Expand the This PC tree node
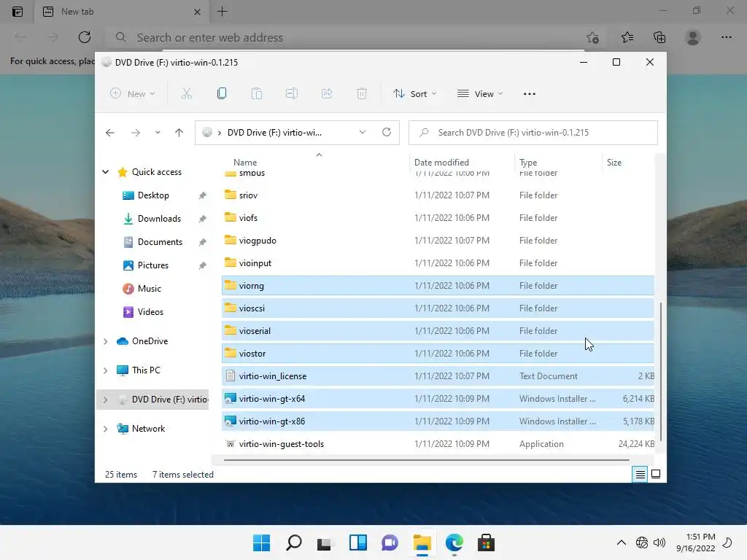Image resolution: width=747 pixels, height=560 pixels. (105, 370)
